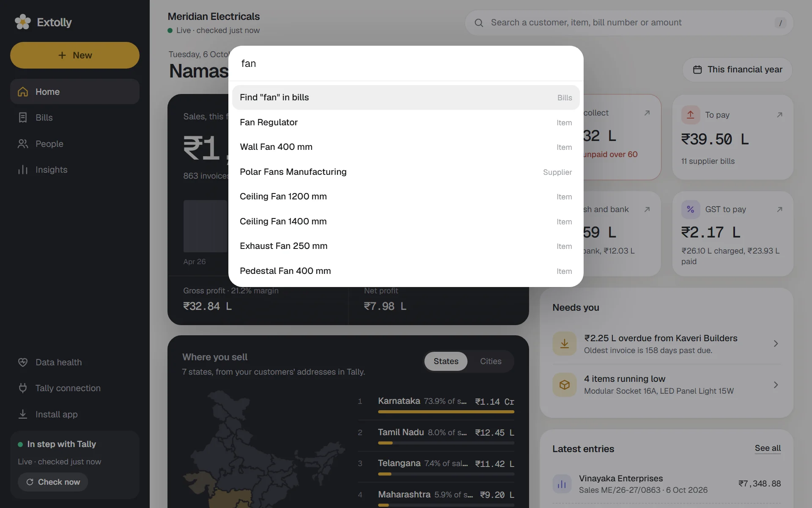Screen dimensions: 812x508
Task: Choose Polar Fans Manufacturing supplier result
Action: [x=406, y=172]
